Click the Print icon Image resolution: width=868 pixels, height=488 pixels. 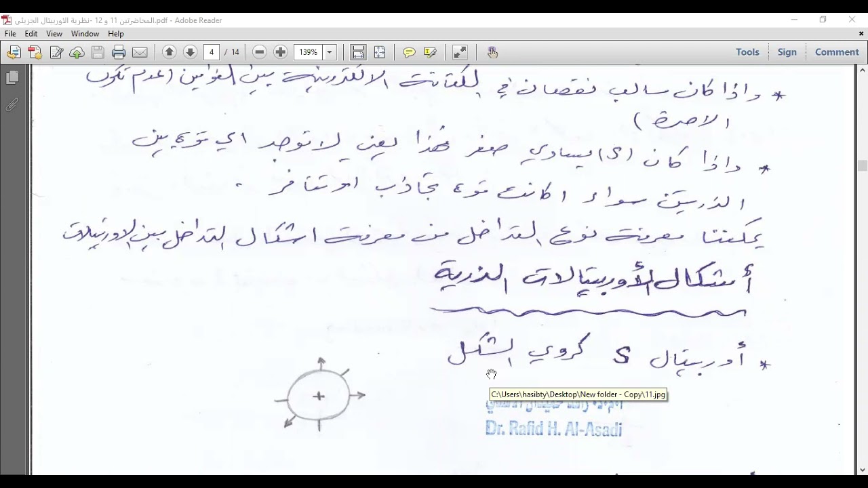click(119, 52)
